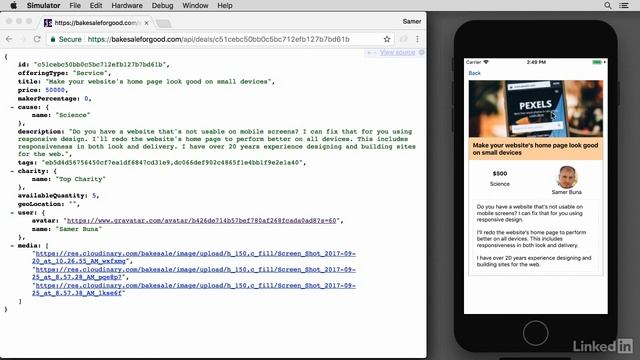The width and height of the screenshot is (640, 360).
Task: Click the Secure padlock indicator
Action: 66,39
